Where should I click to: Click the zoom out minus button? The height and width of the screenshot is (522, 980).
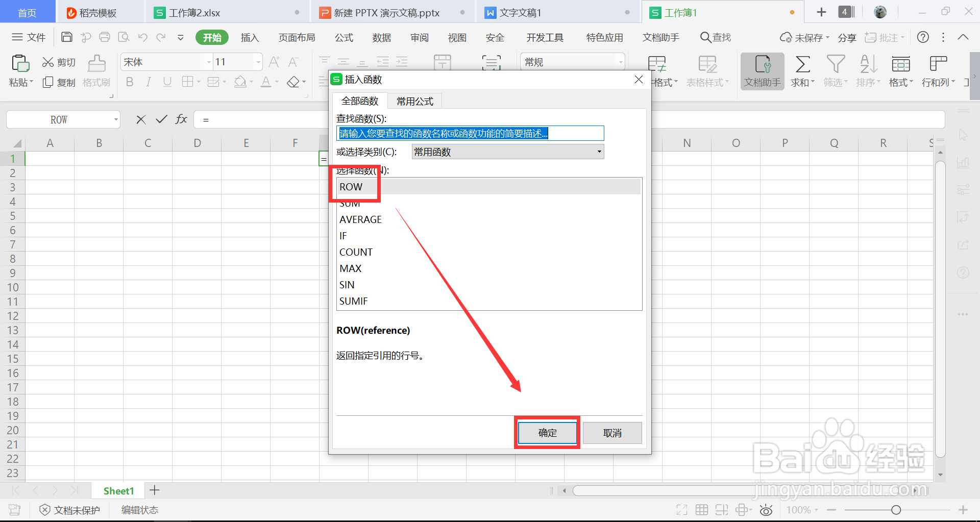click(831, 510)
